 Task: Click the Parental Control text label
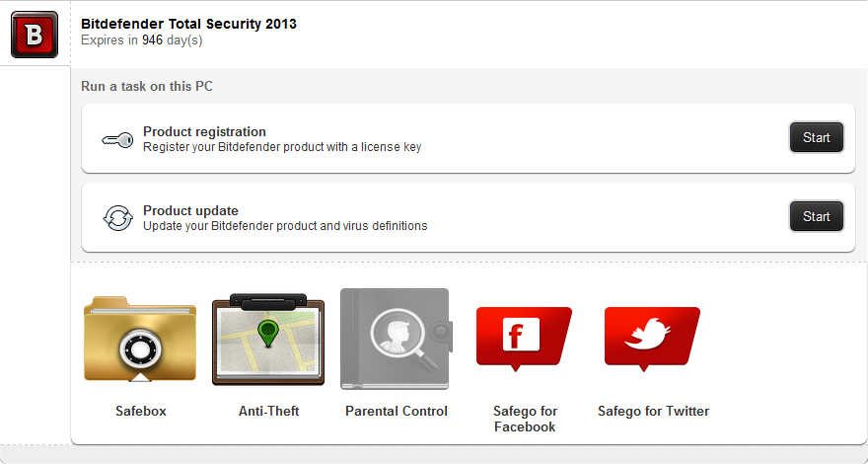(x=397, y=412)
